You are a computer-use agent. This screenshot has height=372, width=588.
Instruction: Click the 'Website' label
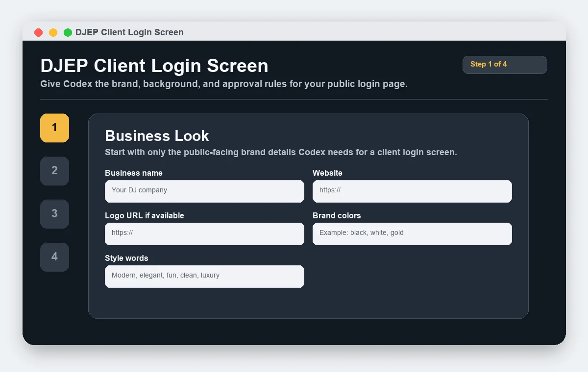pos(327,173)
